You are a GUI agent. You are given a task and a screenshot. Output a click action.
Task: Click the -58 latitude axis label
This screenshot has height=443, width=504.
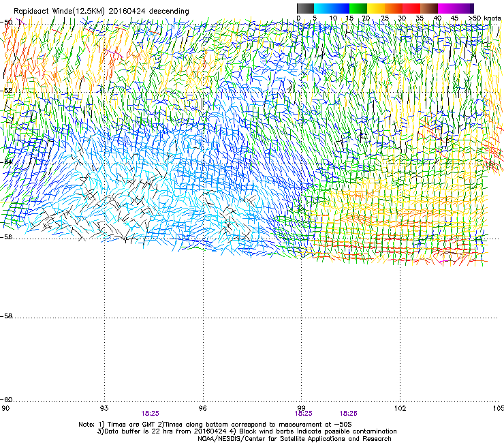pyautogui.click(x=6, y=316)
